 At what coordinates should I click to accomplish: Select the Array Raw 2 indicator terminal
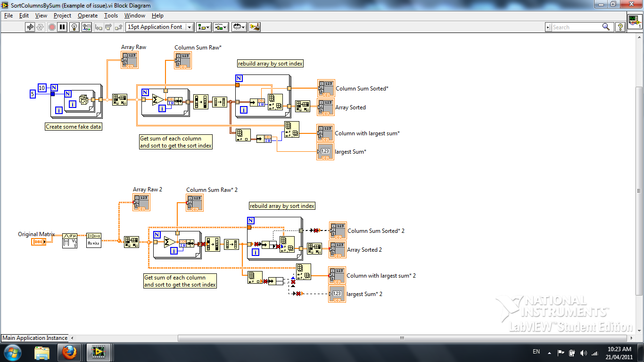click(141, 202)
